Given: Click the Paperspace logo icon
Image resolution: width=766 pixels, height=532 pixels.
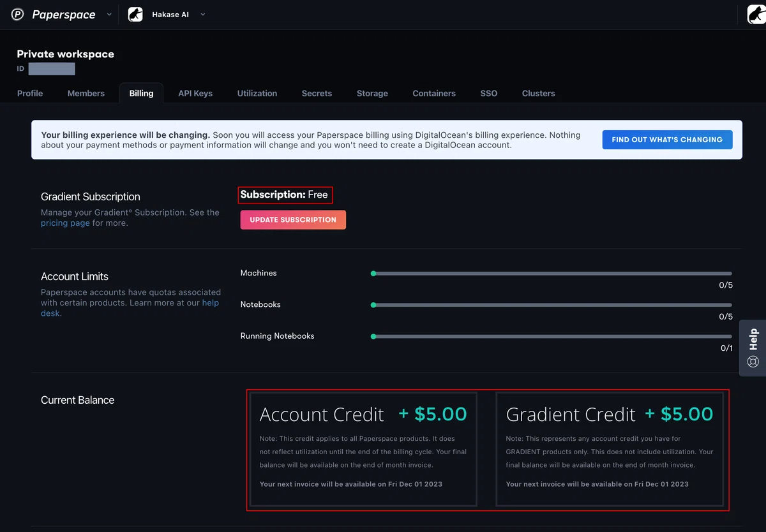Looking at the screenshot, I should 17,15.
